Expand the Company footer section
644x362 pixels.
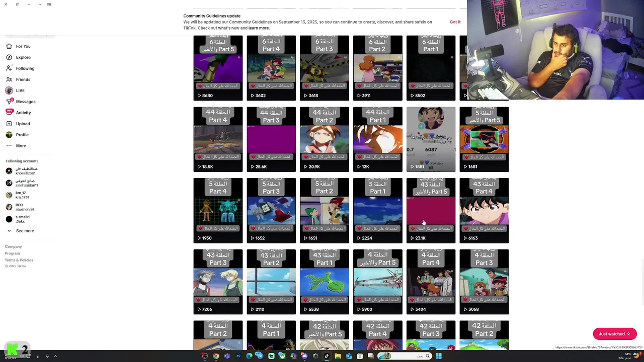pyautogui.click(x=14, y=246)
